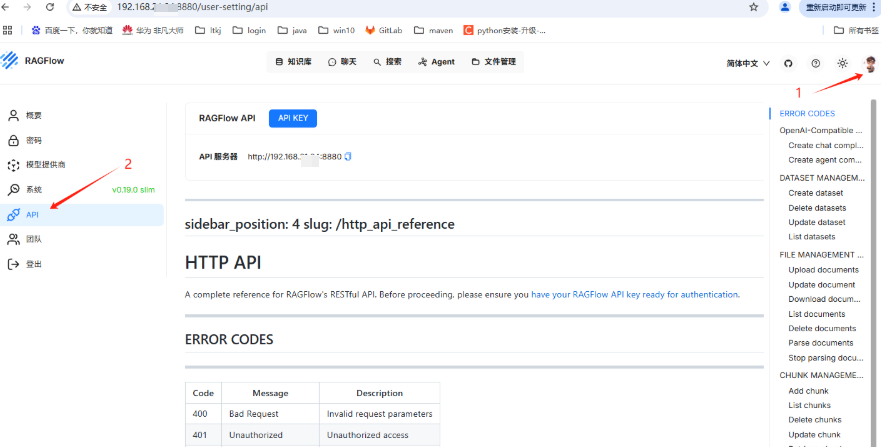Jump to ERROR CODES in outline
Image resolution: width=881 pixels, height=447 pixels.
coord(807,113)
